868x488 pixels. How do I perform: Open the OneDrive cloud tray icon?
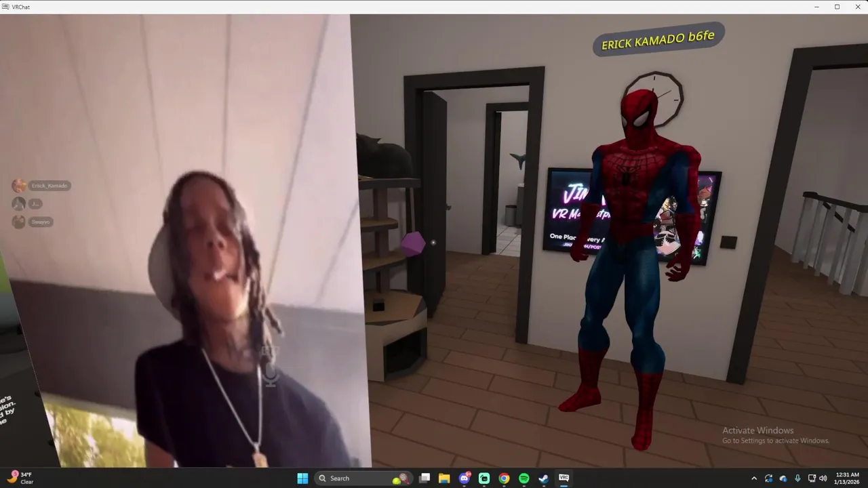(x=783, y=479)
